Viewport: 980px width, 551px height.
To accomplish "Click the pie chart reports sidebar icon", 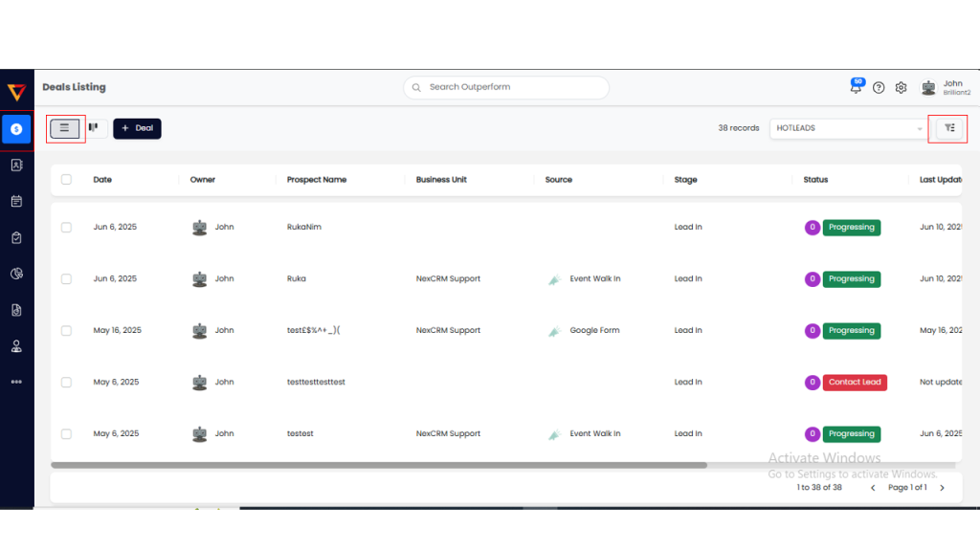I will click(x=16, y=274).
